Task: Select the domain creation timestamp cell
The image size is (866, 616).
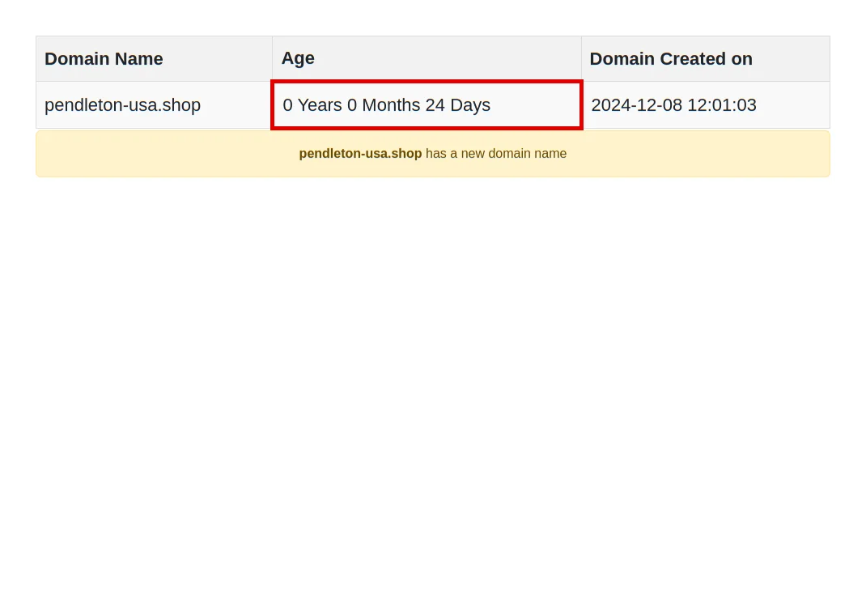Action: tap(673, 105)
